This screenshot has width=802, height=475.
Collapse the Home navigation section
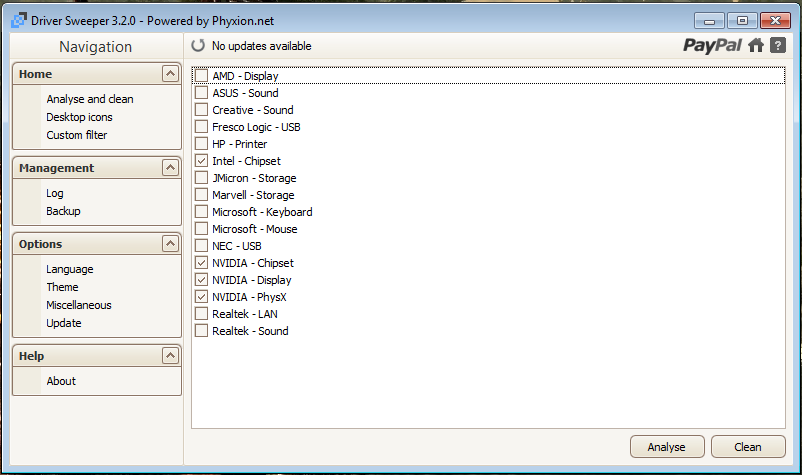(170, 74)
